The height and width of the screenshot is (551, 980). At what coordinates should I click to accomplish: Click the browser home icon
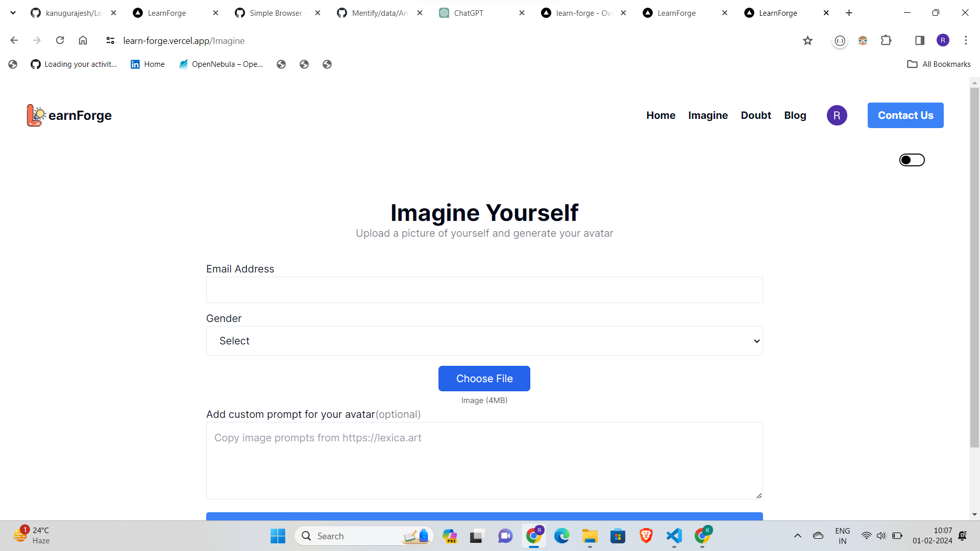point(83,41)
